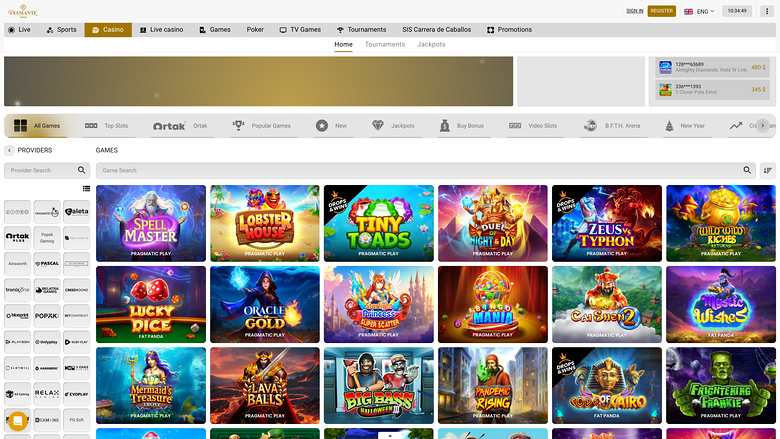Filter by Ruby Play provider
Screen dimensions: 780x439
(77, 342)
